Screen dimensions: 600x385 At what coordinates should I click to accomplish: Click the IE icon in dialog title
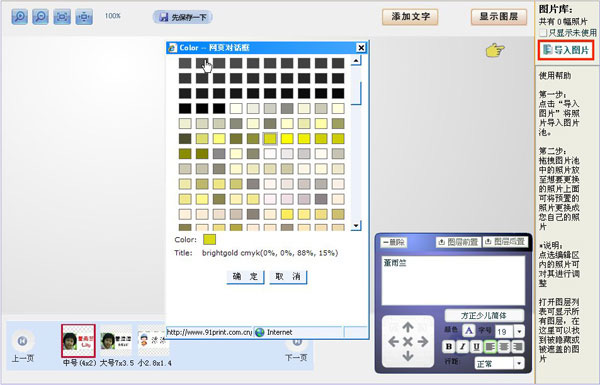[173, 47]
